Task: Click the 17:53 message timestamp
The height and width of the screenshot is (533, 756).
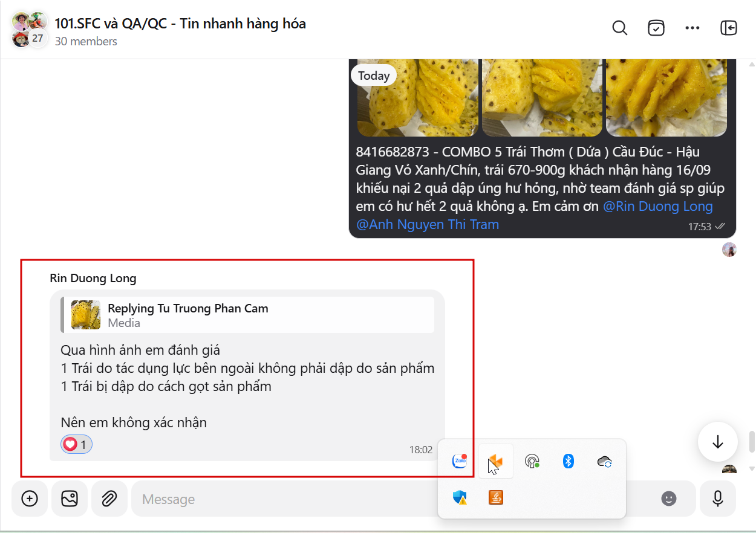Action: (x=699, y=227)
